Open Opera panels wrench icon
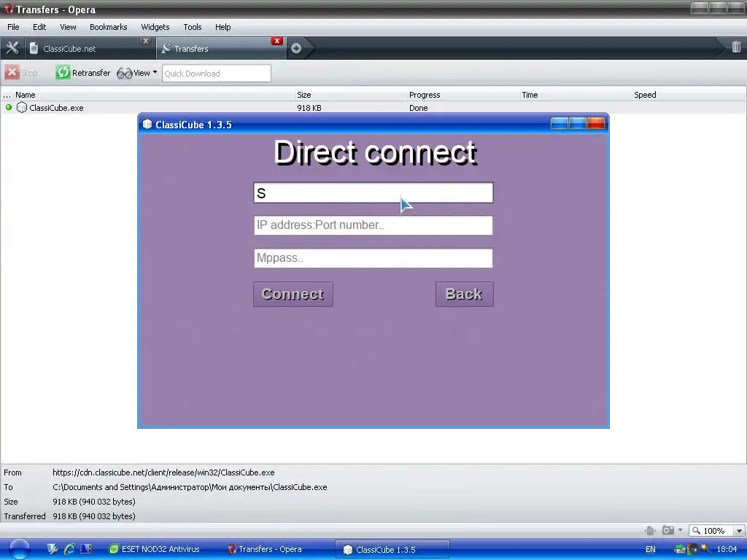The width and height of the screenshot is (747, 560). tap(12, 48)
